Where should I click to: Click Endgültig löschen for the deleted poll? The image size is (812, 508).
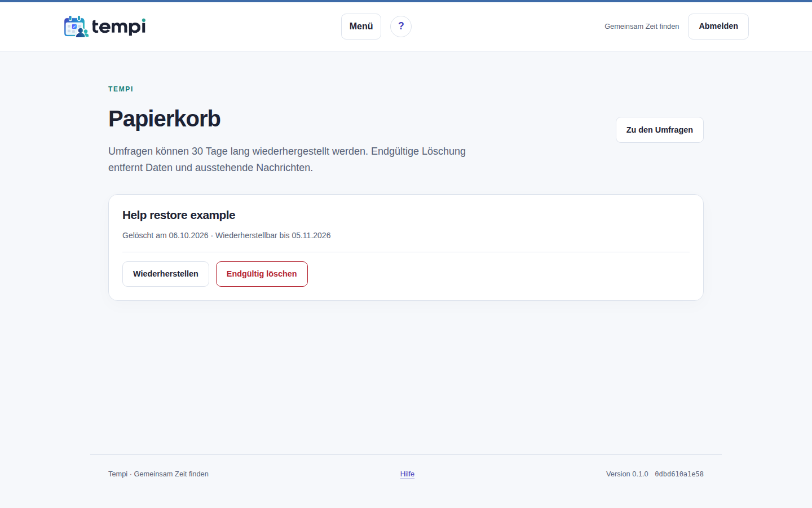click(x=262, y=274)
